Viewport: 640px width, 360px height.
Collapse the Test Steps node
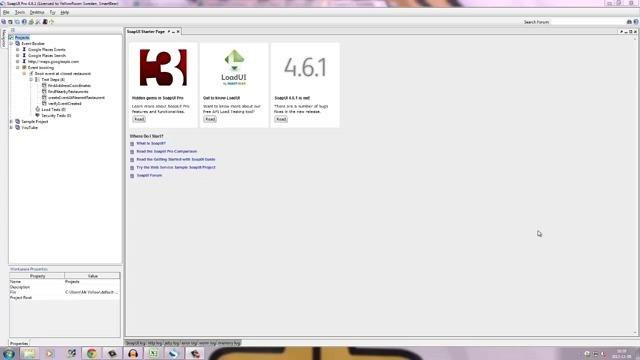coord(31,80)
